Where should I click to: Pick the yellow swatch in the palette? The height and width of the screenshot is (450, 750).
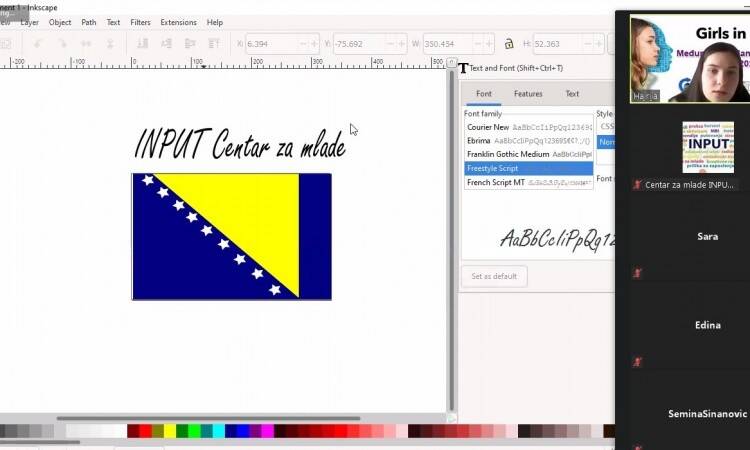(170, 431)
